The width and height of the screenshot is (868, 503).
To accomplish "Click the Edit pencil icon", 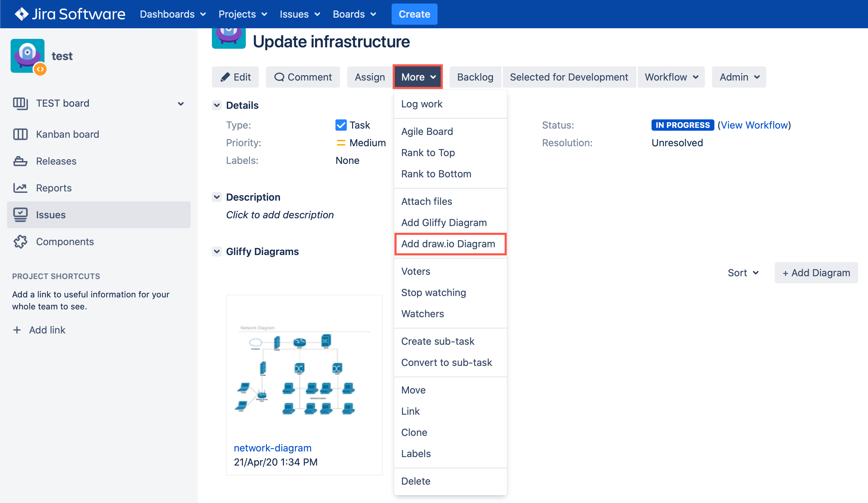I will click(225, 77).
